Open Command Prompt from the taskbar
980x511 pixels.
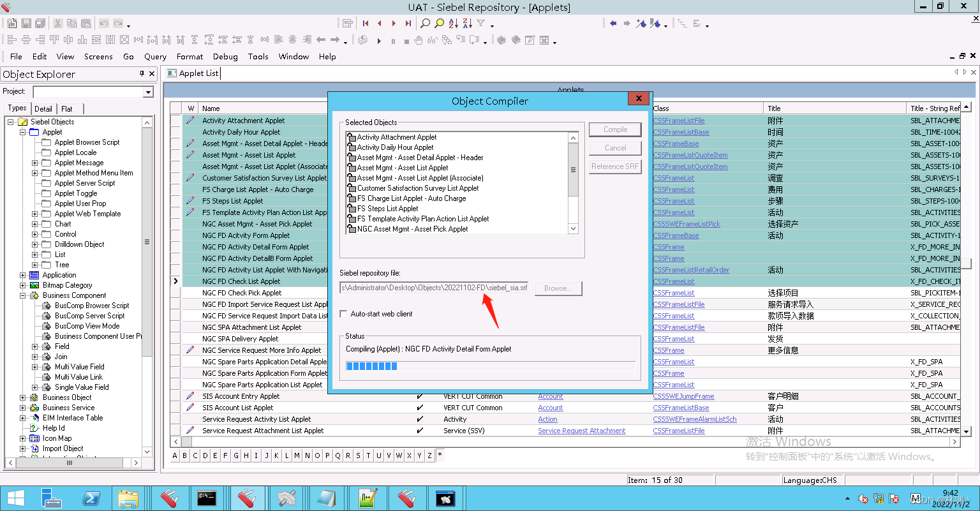point(206,498)
